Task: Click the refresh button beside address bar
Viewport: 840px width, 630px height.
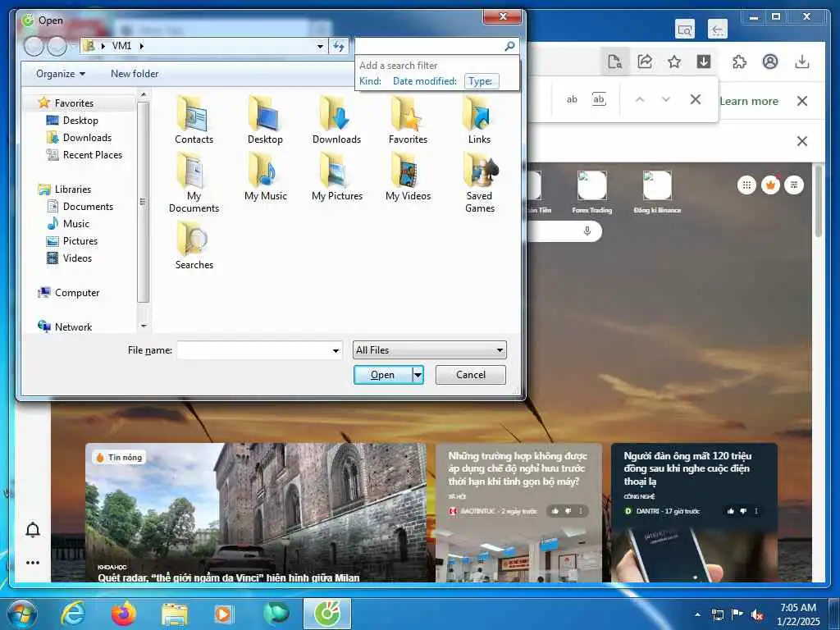Action: pyautogui.click(x=339, y=46)
